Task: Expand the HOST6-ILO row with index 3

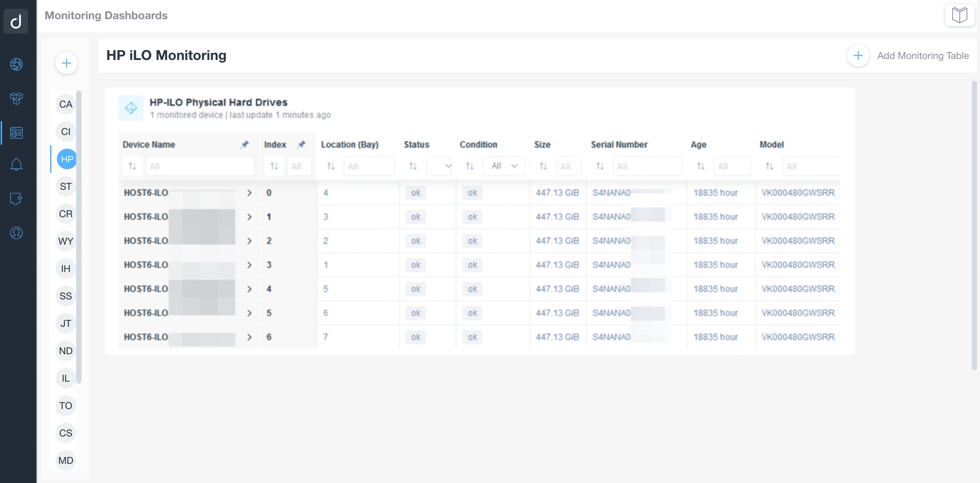Action: click(x=249, y=265)
